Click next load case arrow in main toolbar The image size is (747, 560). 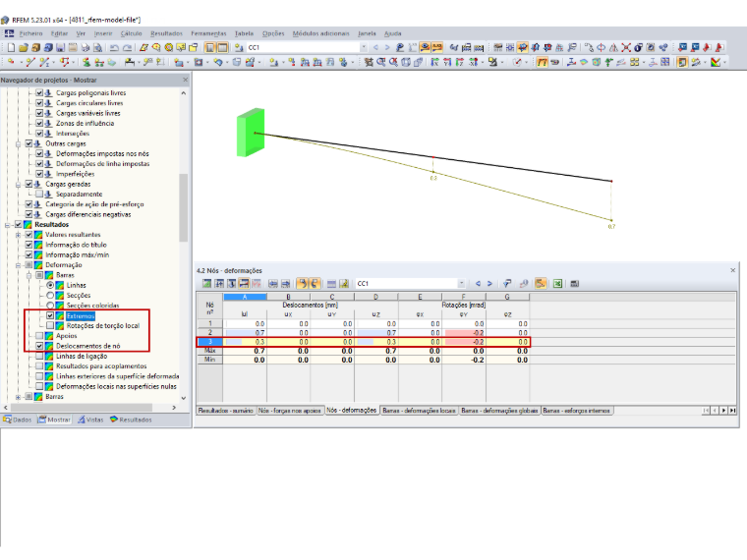point(387,47)
